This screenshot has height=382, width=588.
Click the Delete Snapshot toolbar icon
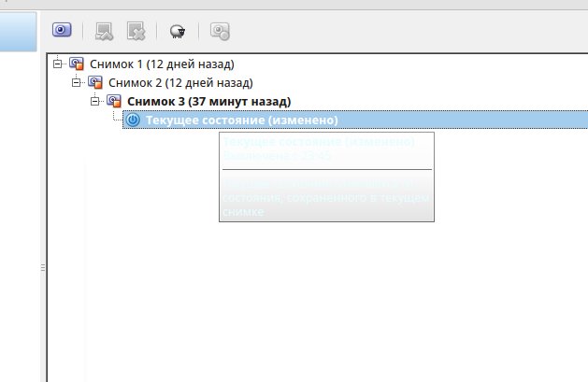click(x=136, y=31)
